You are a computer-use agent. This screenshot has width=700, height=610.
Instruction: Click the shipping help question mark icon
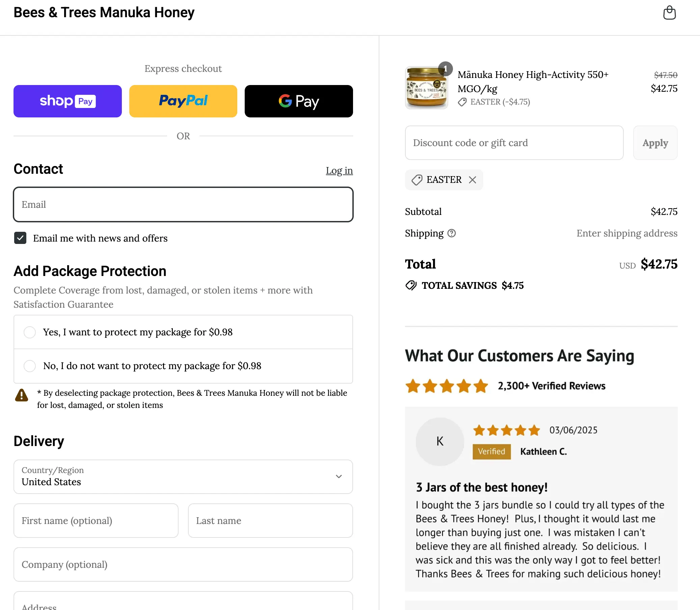coord(452,233)
